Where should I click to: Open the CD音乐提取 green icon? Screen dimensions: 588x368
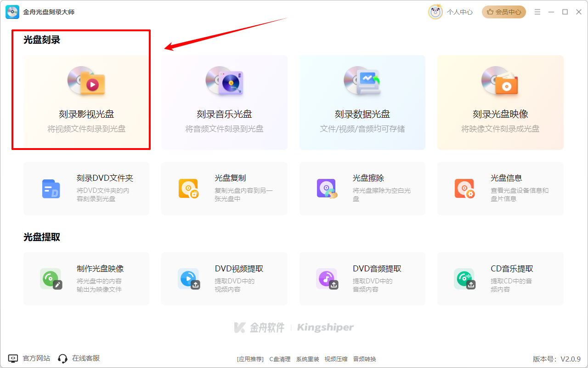[464, 279]
